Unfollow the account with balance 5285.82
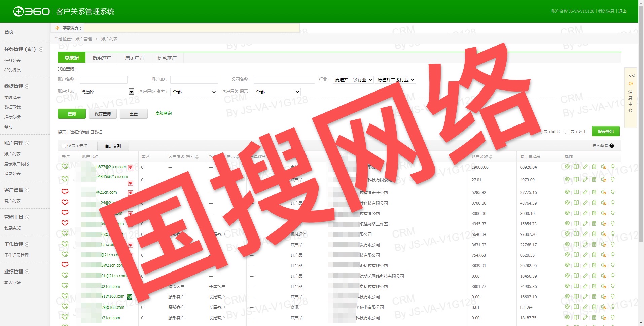Screen dimensions: 644x326 click(65, 191)
